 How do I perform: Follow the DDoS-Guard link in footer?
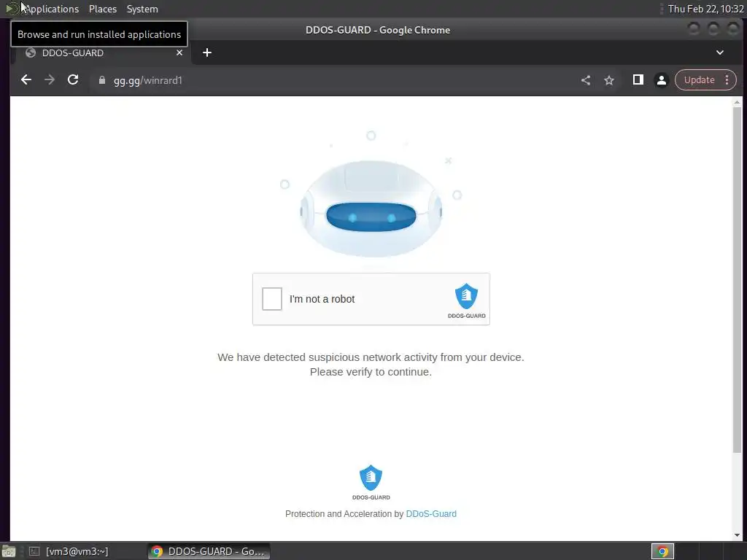click(431, 514)
